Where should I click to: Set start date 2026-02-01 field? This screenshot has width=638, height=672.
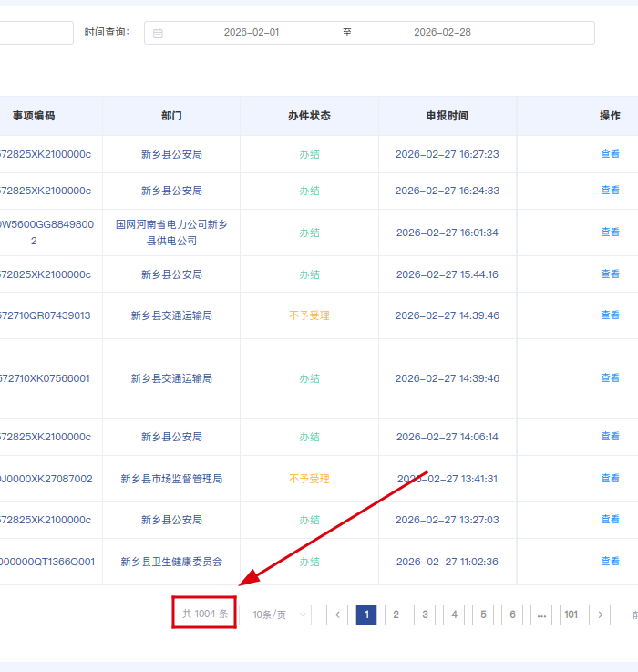(x=251, y=32)
